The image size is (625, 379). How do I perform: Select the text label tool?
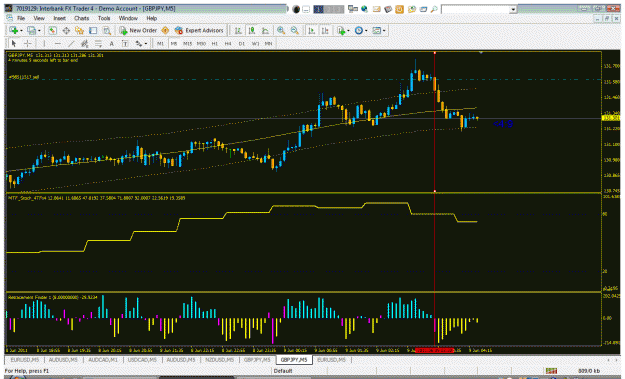[125, 43]
